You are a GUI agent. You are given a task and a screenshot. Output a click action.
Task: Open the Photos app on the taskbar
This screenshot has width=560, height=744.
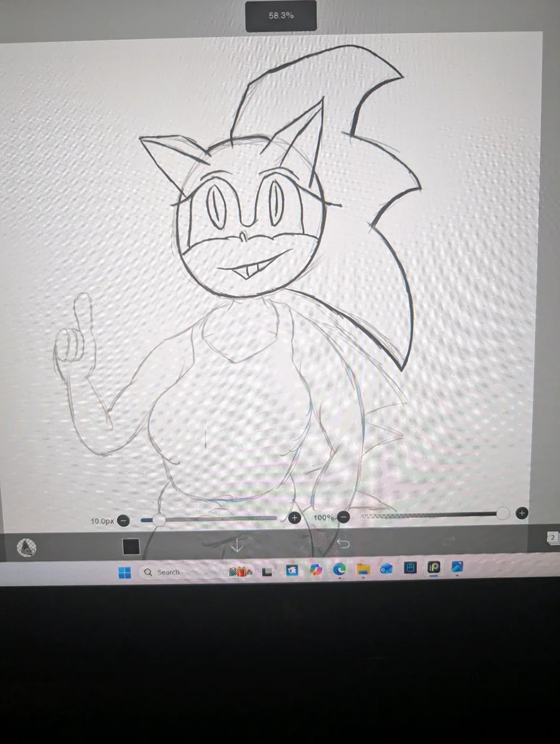(x=457, y=567)
